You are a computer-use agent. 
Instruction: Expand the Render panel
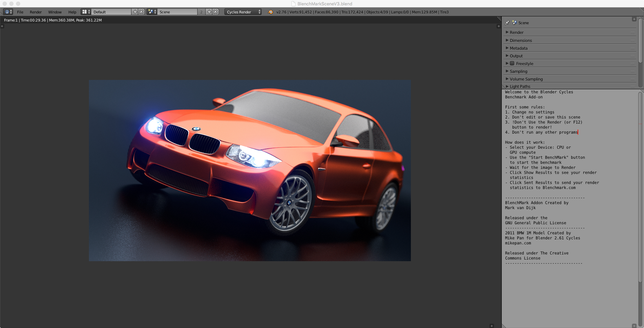pos(507,32)
